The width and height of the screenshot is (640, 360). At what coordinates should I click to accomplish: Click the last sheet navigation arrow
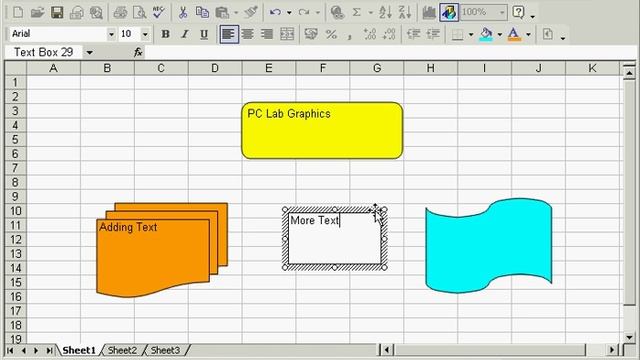pyautogui.click(x=49, y=350)
